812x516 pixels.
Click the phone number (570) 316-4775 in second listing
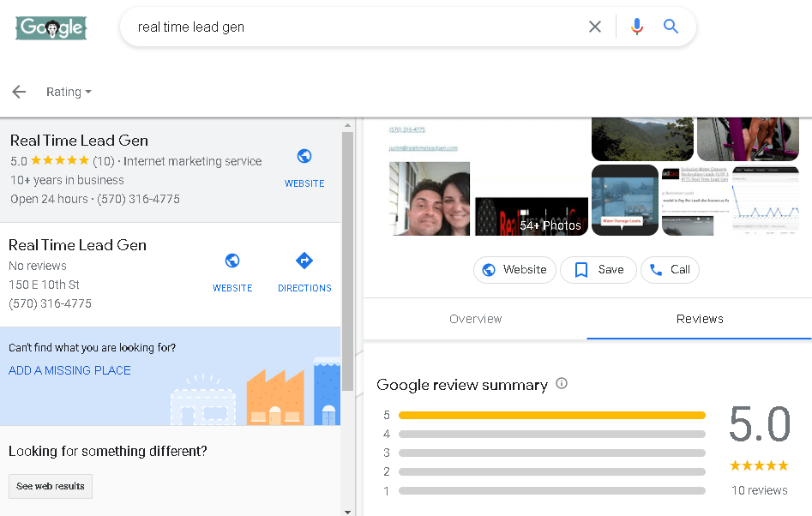coord(51,303)
